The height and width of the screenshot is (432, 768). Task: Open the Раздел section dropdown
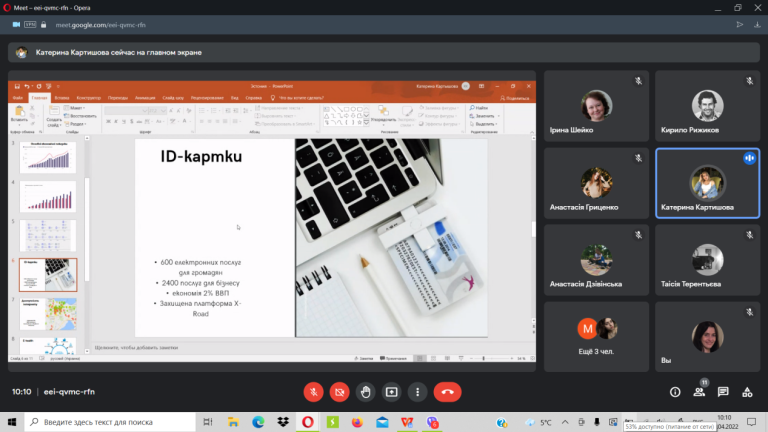(75, 124)
